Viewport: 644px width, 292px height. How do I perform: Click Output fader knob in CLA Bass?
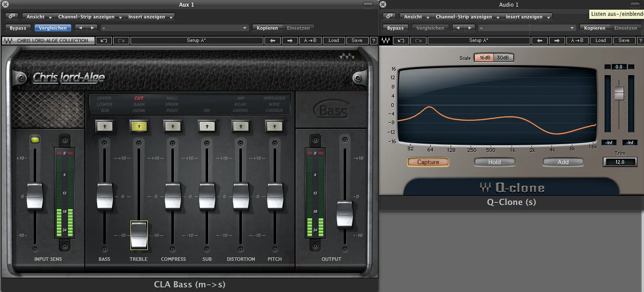[x=345, y=215]
